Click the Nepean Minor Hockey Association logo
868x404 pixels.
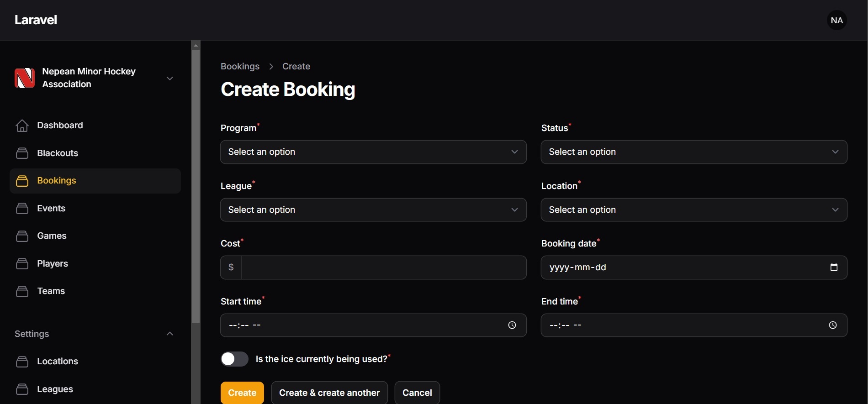(25, 78)
